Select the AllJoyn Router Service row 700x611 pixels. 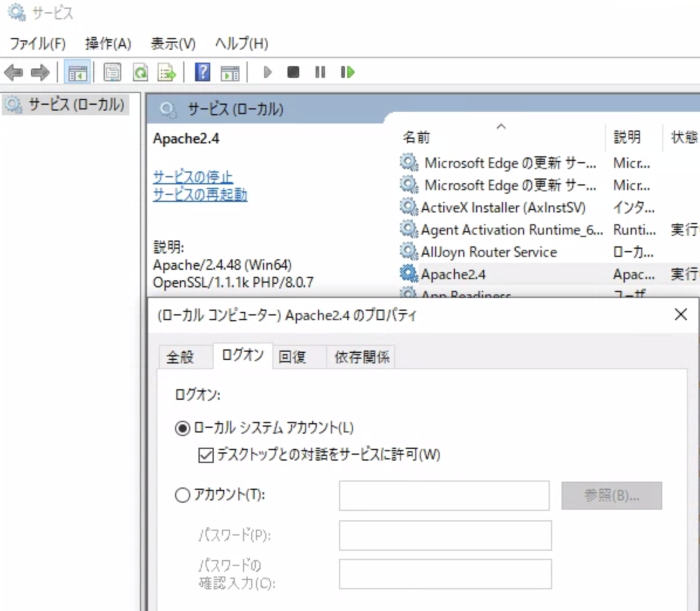point(549,251)
